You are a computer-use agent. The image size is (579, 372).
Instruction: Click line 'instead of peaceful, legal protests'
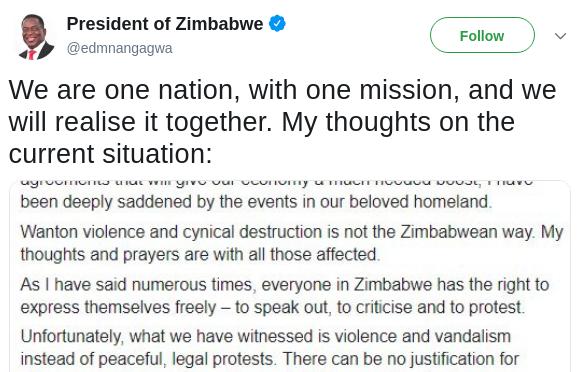click(270, 359)
